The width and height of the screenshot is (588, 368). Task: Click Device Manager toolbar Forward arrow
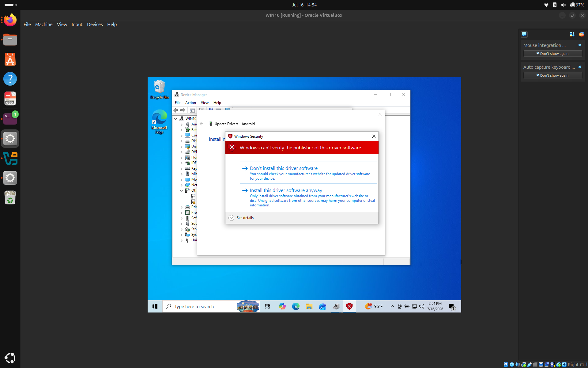[x=183, y=110]
